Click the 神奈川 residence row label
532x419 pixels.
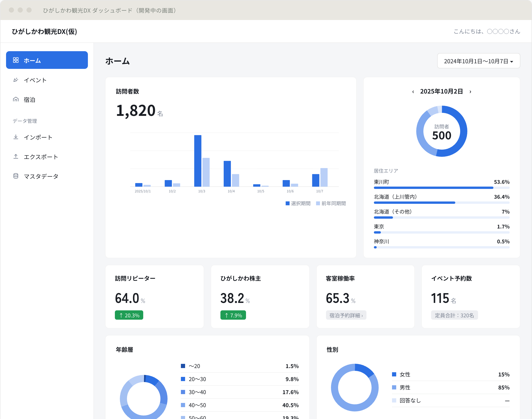(381, 242)
